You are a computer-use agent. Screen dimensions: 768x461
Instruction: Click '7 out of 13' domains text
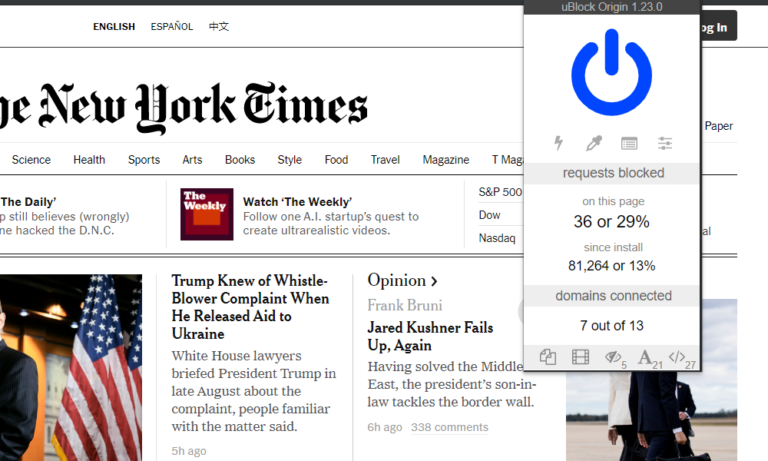[x=612, y=326]
